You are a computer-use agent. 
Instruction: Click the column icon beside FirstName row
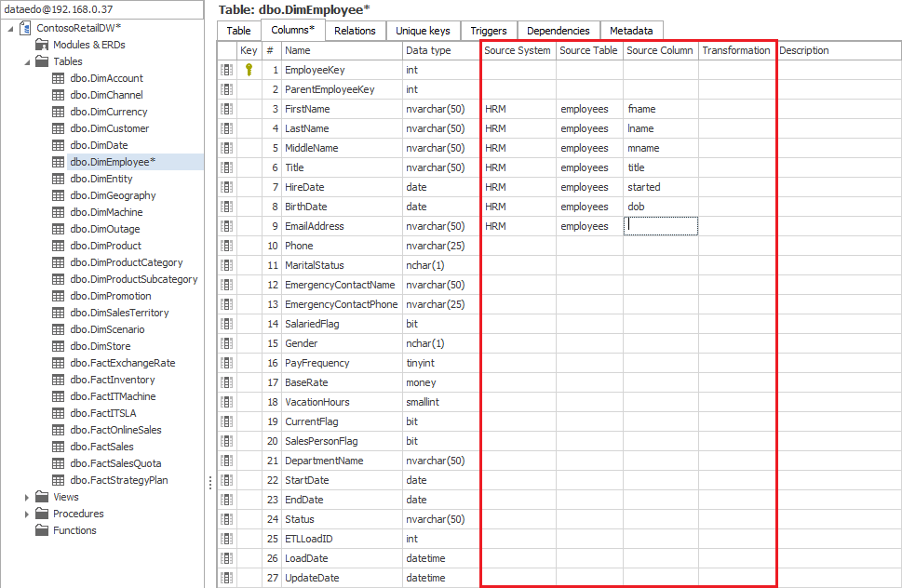tap(226, 109)
